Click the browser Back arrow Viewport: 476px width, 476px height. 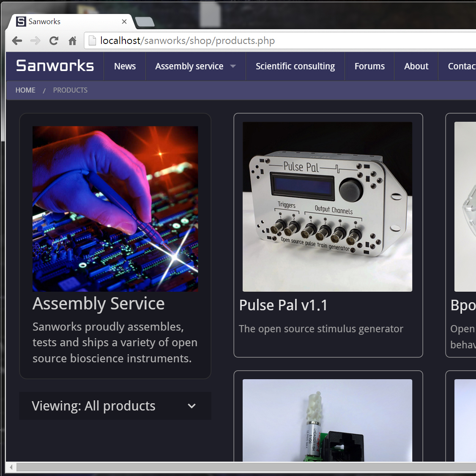(x=17, y=41)
